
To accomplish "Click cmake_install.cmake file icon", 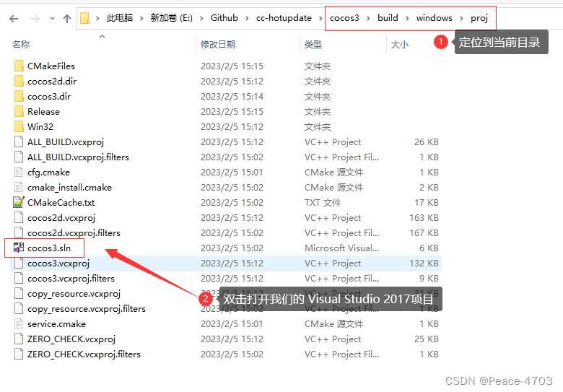I will tap(19, 188).
